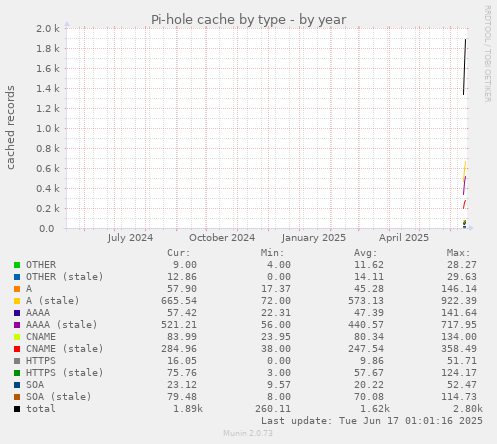Click the AAAA (stale) avg value '440.57'
The width and height of the screenshot is (497, 444).
[366, 325]
